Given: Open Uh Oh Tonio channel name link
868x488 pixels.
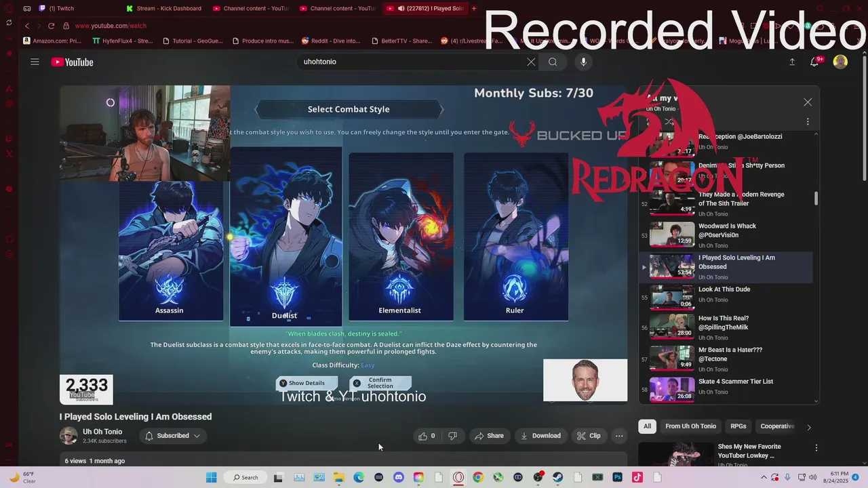Looking at the screenshot, I should (102, 432).
